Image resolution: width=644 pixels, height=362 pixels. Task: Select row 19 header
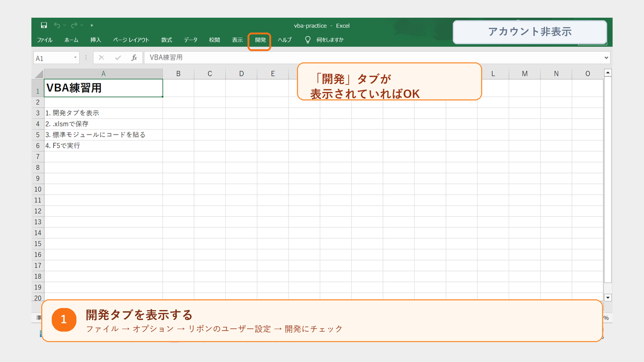[38, 287]
